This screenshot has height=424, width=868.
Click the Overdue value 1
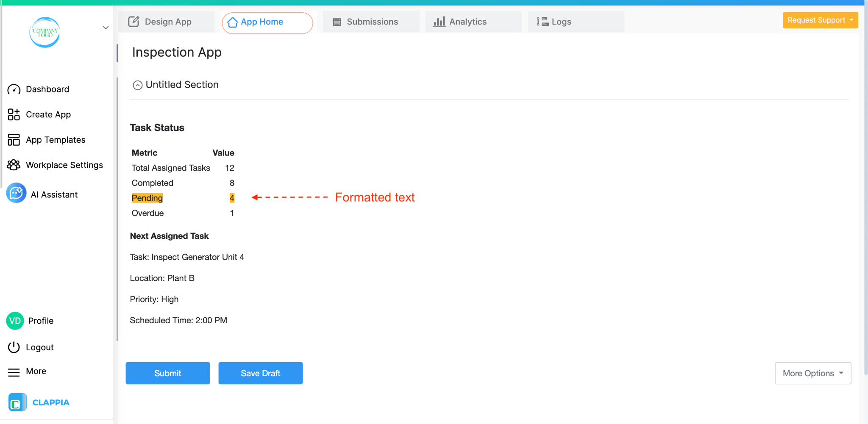coord(232,213)
